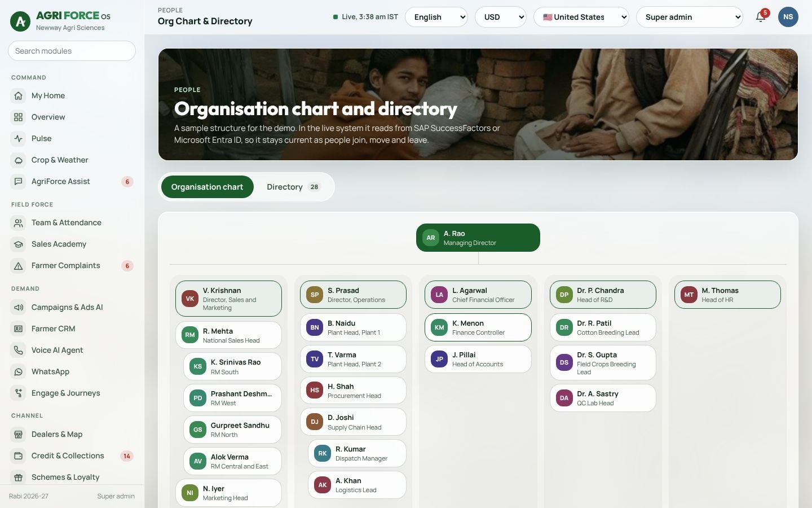Click the Live, 3:38 am IST status
This screenshot has height=508, width=812.
pyautogui.click(x=365, y=17)
